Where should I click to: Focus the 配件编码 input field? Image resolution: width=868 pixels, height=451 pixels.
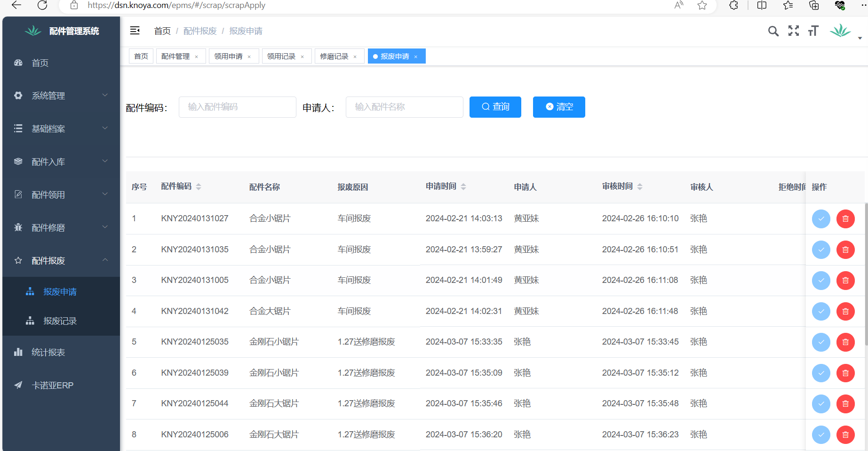[238, 107]
